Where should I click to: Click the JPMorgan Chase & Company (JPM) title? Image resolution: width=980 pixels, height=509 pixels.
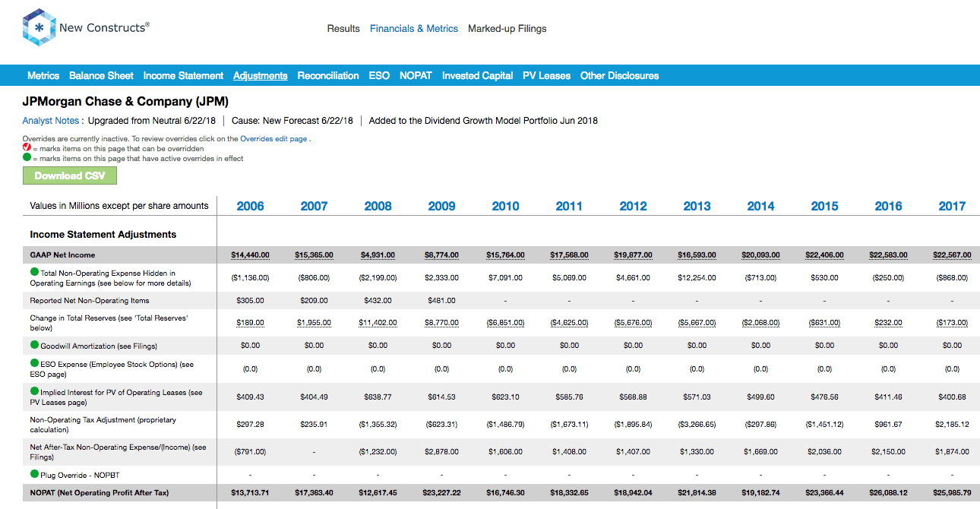pyautogui.click(x=125, y=101)
